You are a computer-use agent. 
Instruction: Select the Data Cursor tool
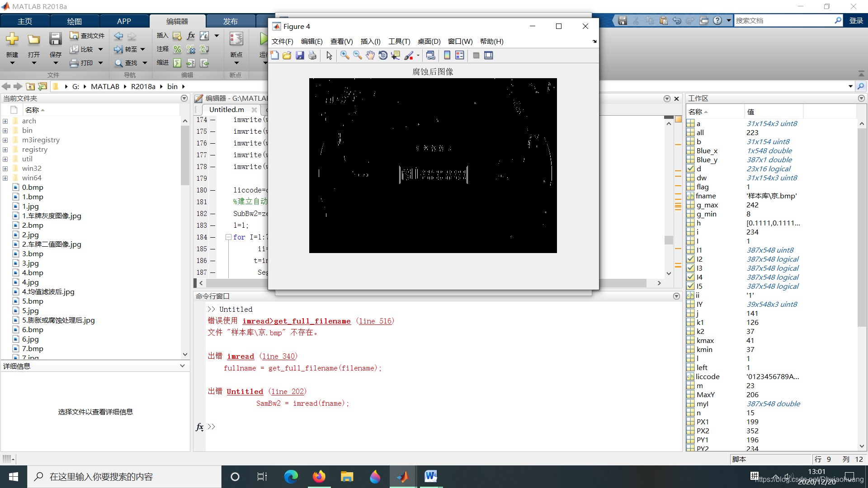click(x=396, y=55)
